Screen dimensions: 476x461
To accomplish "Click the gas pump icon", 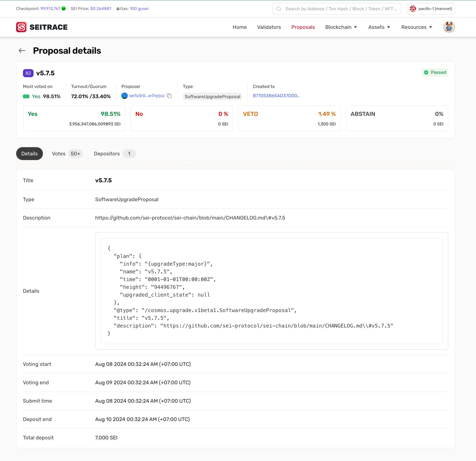I will pos(118,9).
